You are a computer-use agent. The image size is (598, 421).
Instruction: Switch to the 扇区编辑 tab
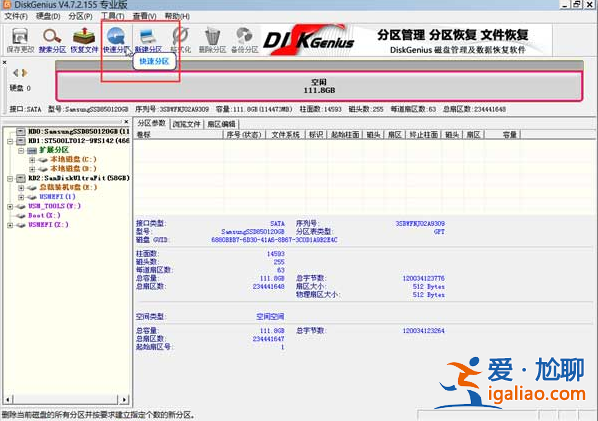[x=222, y=124]
